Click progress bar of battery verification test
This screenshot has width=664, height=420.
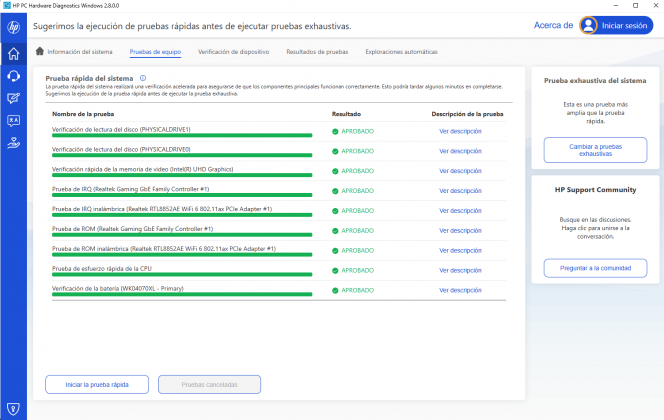[x=182, y=294]
